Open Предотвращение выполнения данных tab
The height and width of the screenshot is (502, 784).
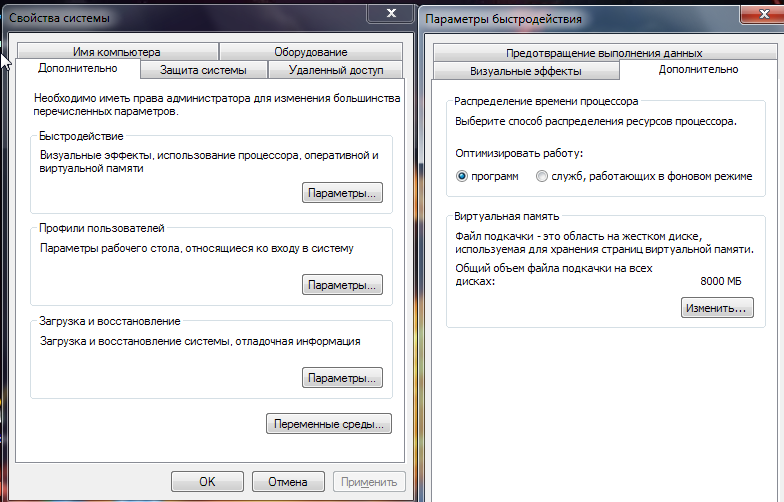(x=604, y=52)
